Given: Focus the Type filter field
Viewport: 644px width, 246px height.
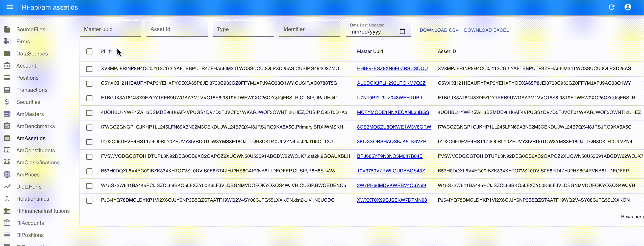Looking at the screenshot, I should pos(244,29).
